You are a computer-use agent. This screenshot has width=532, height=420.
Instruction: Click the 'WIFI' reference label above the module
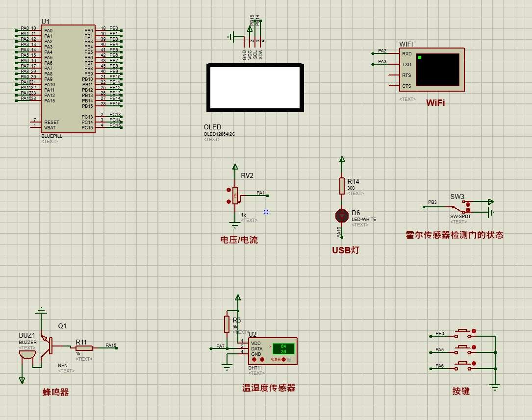click(x=406, y=44)
